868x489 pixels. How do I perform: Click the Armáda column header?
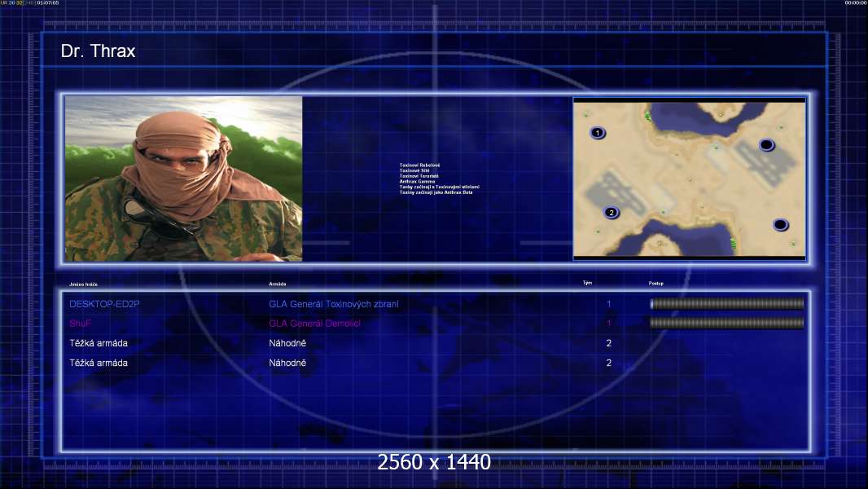point(278,284)
